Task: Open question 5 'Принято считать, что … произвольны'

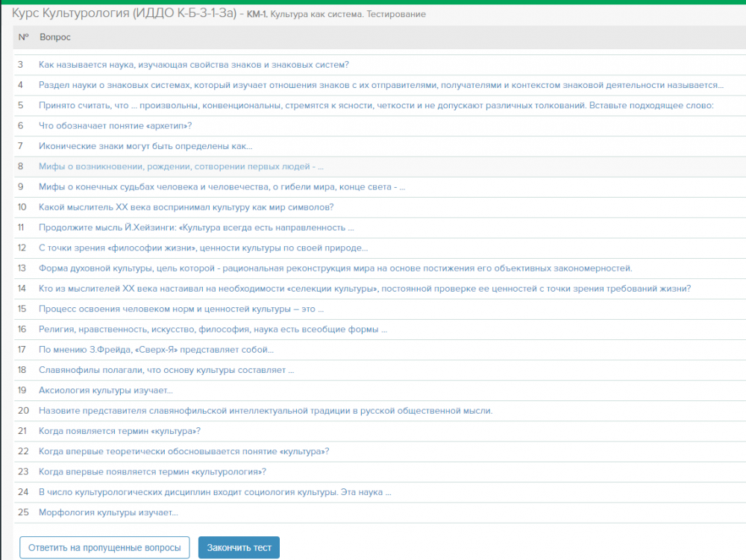Action: (x=376, y=106)
